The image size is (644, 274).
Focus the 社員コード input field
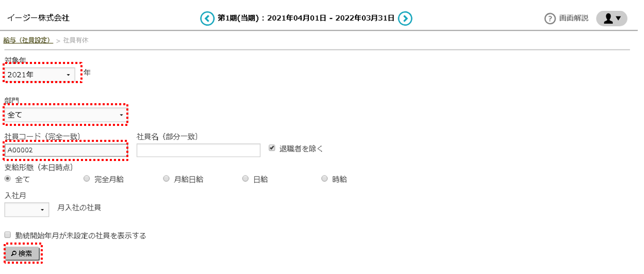(65, 150)
